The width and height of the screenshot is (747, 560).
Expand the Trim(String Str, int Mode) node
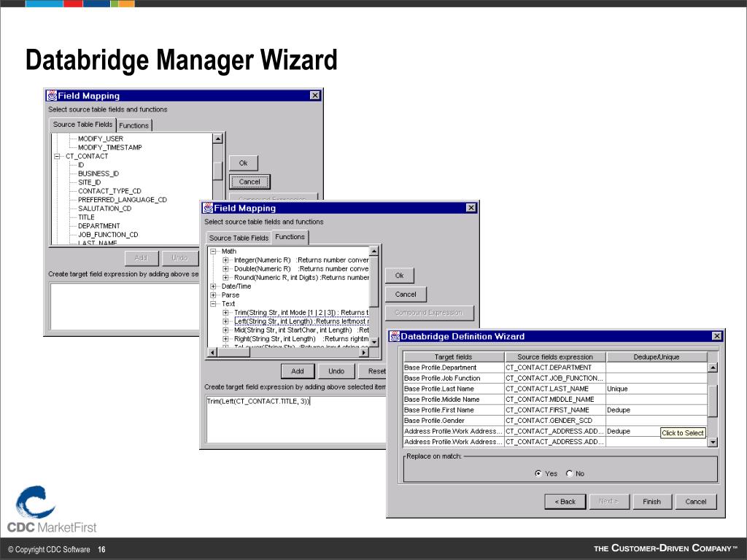(x=226, y=312)
